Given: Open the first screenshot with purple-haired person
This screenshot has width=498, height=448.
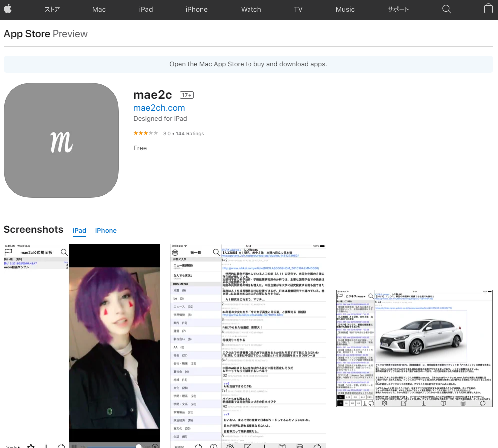Looking at the screenshot, I should click(82, 346).
